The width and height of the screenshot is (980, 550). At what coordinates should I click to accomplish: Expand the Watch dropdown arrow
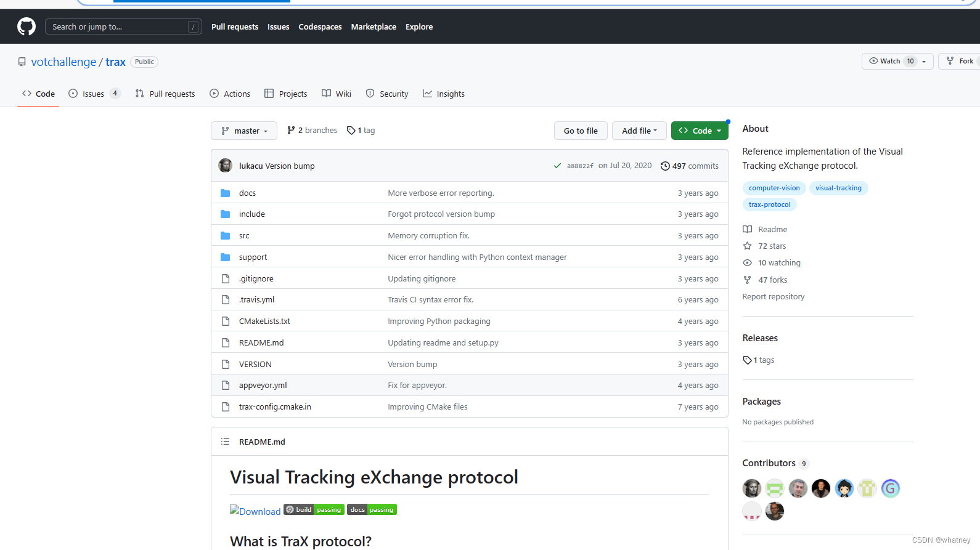pos(924,61)
